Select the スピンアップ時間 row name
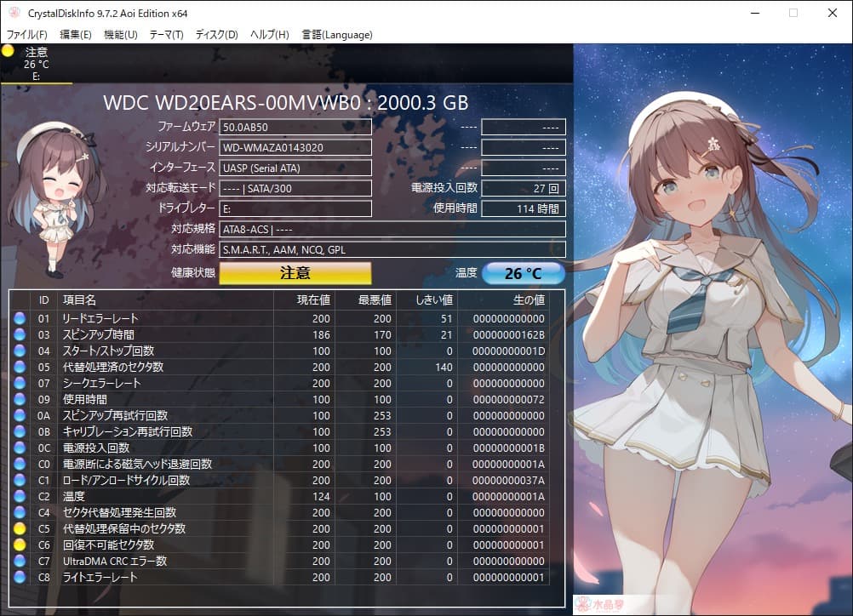The height and width of the screenshot is (616, 853). click(99, 334)
